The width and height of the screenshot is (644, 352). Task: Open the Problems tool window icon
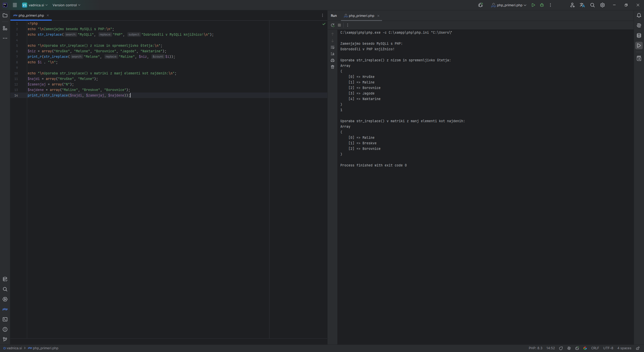5,329
